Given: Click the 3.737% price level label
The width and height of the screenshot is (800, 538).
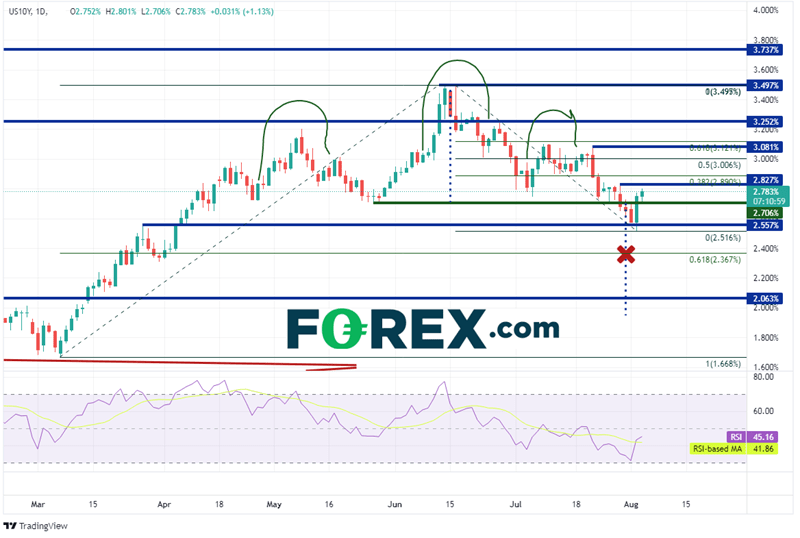Looking at the screenshot, I should [765, 48].
